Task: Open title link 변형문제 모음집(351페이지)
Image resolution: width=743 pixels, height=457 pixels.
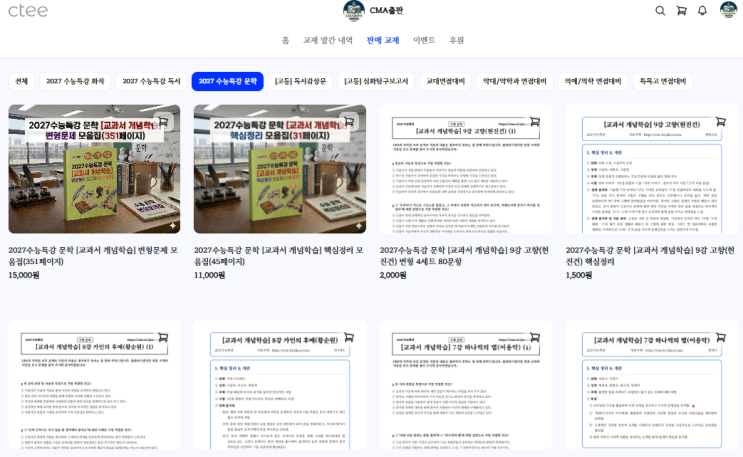Action: [93, 256]
